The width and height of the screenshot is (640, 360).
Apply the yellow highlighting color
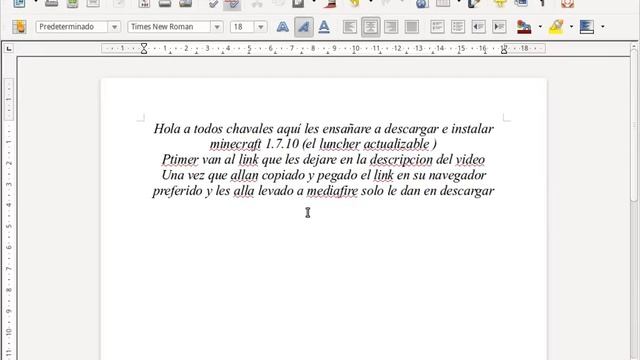(x=556, y=27)
